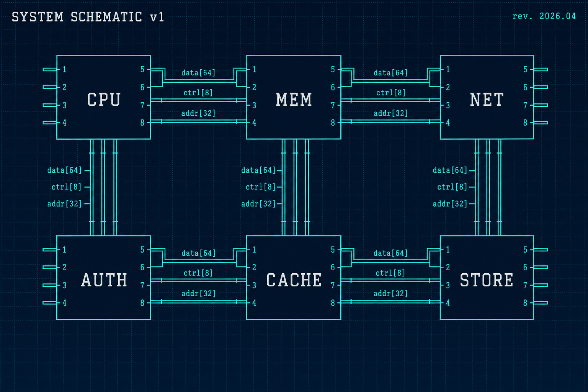Screen dimensions: 588x392
Task: Click data[64] label between CACHE and STORE
Action: pyautogui.click(x=390, y=253)
